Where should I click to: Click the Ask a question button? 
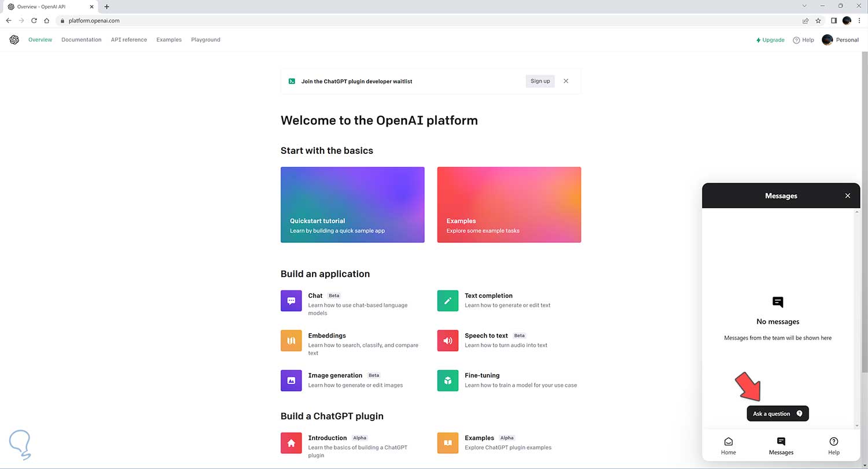(778, 413)
